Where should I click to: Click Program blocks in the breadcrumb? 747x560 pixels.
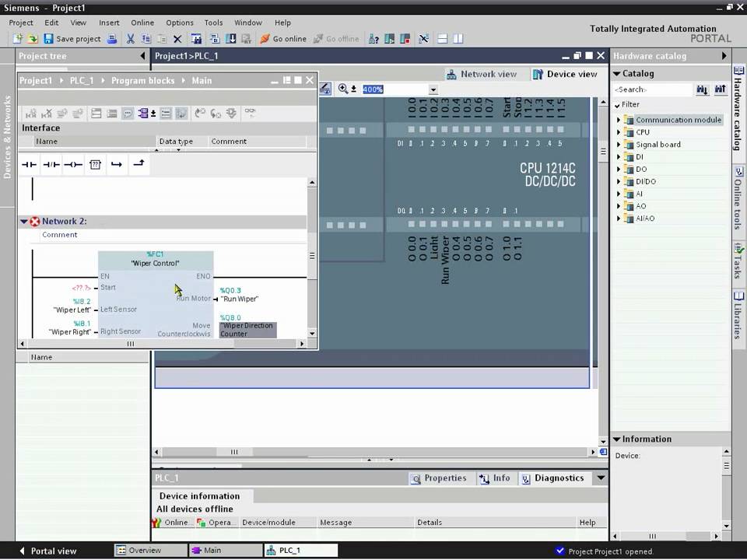(x=143, y=80)
